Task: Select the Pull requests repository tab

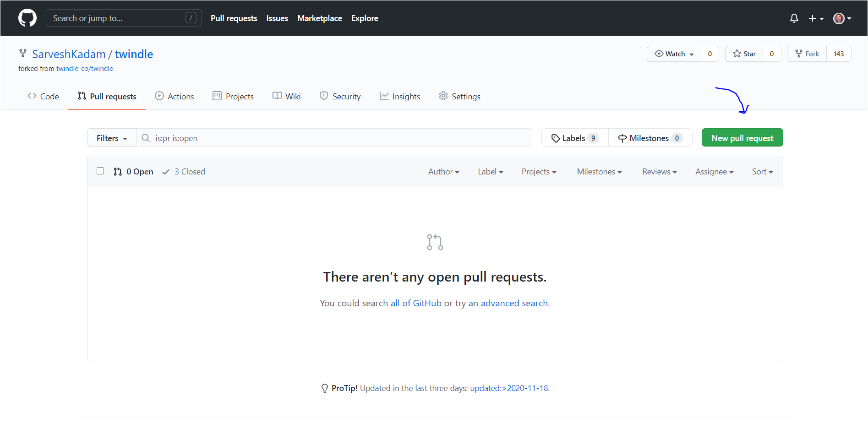Action: pos(107,96)
